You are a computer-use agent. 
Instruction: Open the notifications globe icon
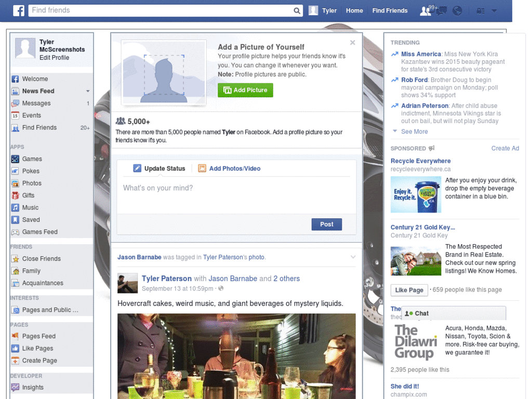(x=457, y=11)
